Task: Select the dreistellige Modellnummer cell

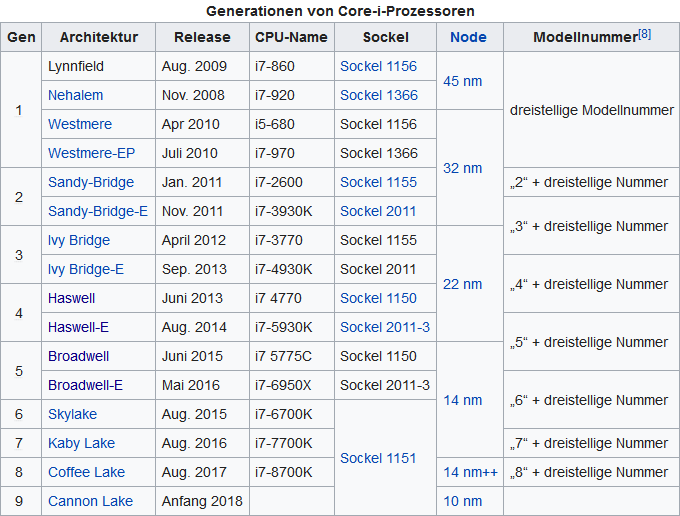Action: tap(592, 110)
